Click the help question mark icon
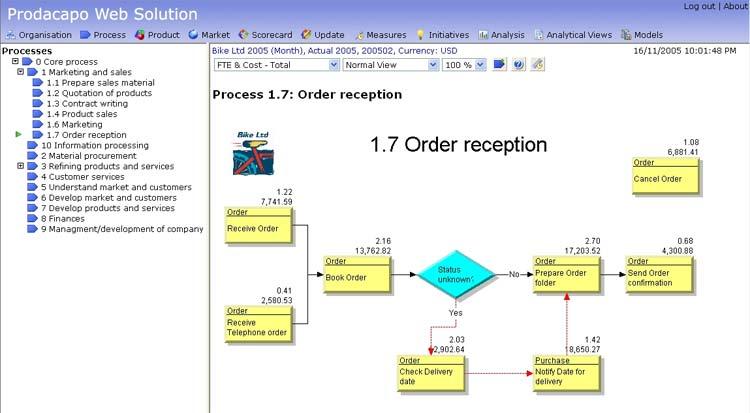This screenshot has width=750, height=413. coord(518,64)
